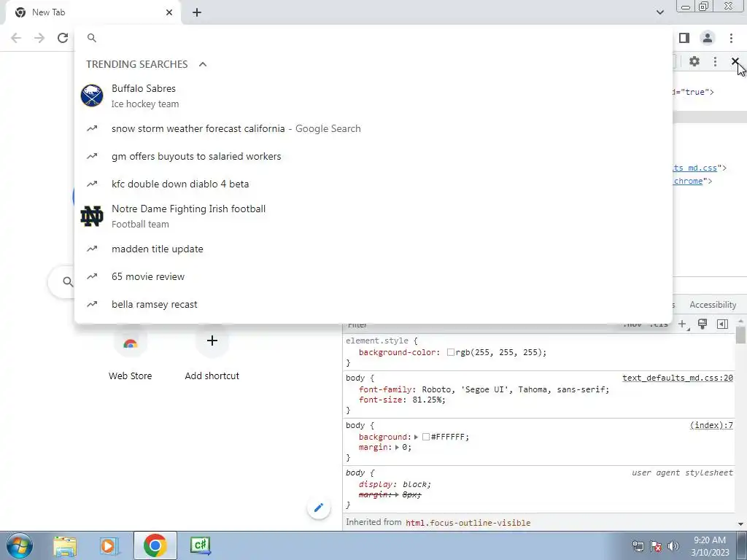This screenshot has width=747, height=560.
Task: Click the customize page pencil button
Action: [319, 507]
